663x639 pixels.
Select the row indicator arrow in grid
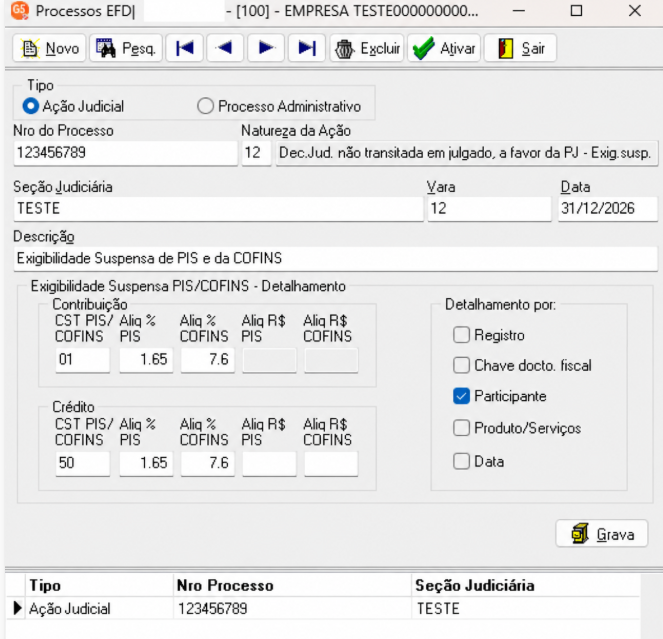(x=16, y=609)
